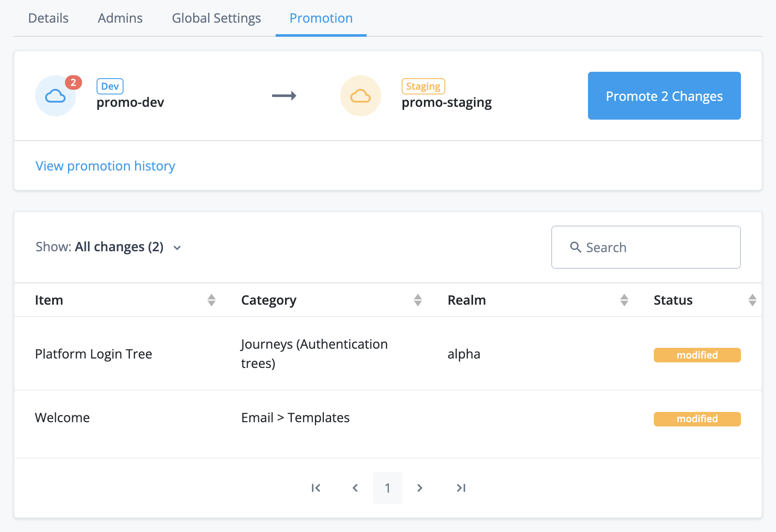
Task: Toggle sort order on the Status column
Action: [752, 300]
